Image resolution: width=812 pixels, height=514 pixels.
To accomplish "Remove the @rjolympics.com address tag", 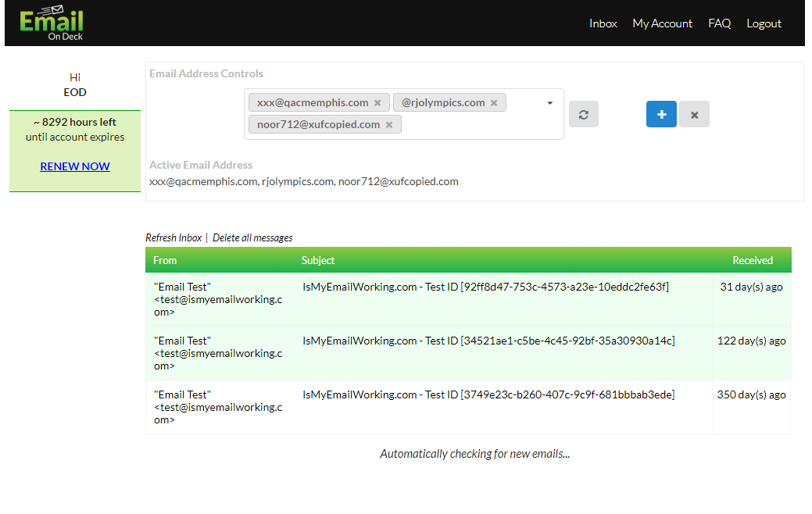I will click(x=494, y=103).
